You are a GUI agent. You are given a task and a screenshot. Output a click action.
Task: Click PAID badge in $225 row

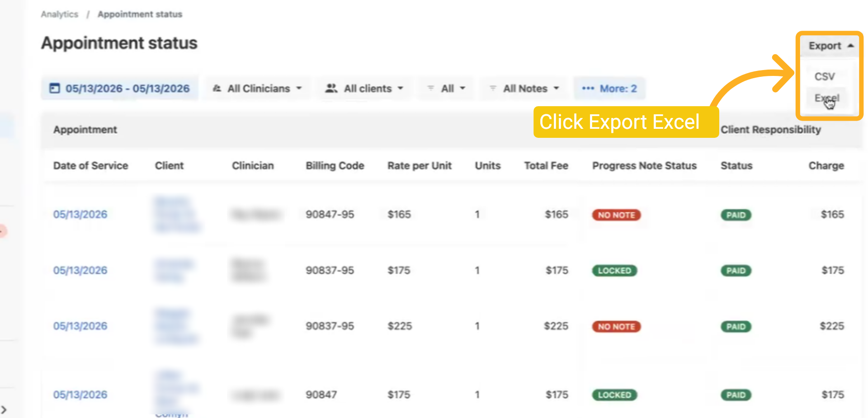tap(736, 327)
